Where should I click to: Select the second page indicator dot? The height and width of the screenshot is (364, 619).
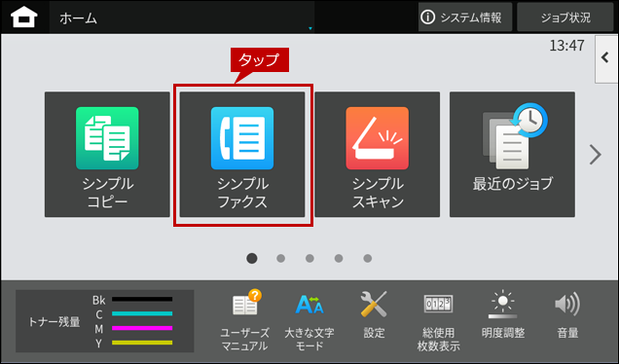pyautogui.click(x=280, y=258)
